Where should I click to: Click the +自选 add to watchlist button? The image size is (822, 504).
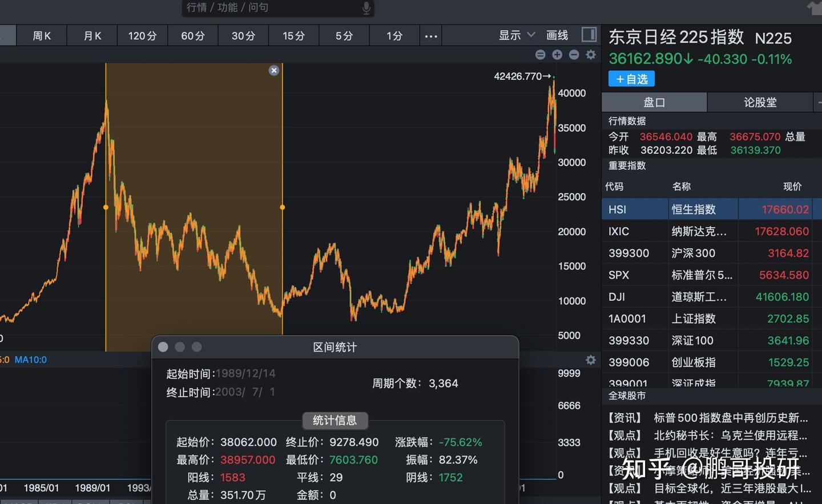(631, 79)
